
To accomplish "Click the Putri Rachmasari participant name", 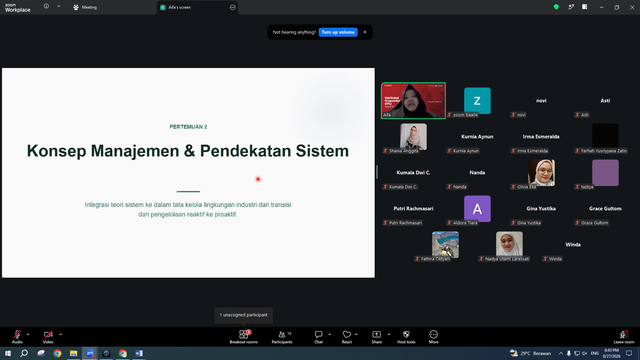I will [413, 209].
